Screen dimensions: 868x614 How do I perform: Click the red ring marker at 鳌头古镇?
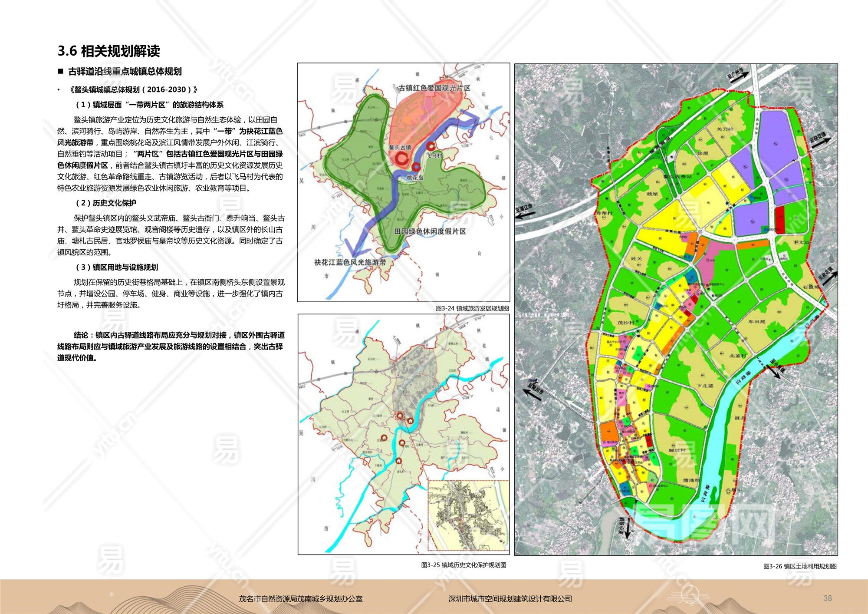click(401, 159)
